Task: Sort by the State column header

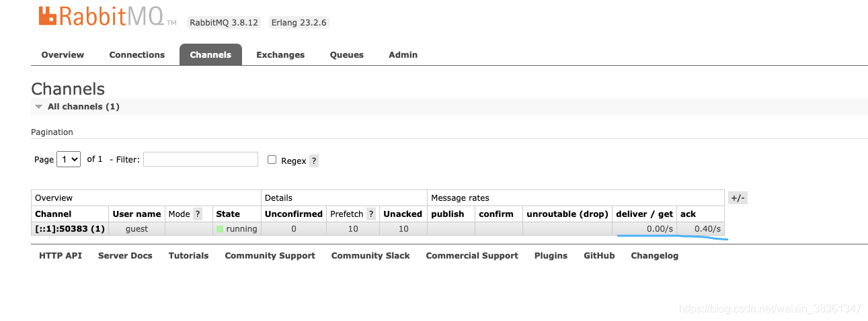Action: (x=228, y=214)
